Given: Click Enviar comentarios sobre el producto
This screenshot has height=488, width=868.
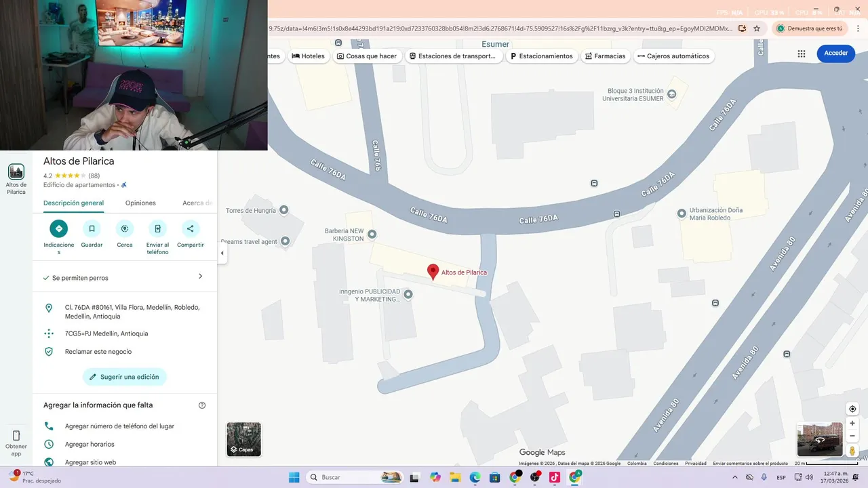Looking at the screenshot, I should coord(751,464).
